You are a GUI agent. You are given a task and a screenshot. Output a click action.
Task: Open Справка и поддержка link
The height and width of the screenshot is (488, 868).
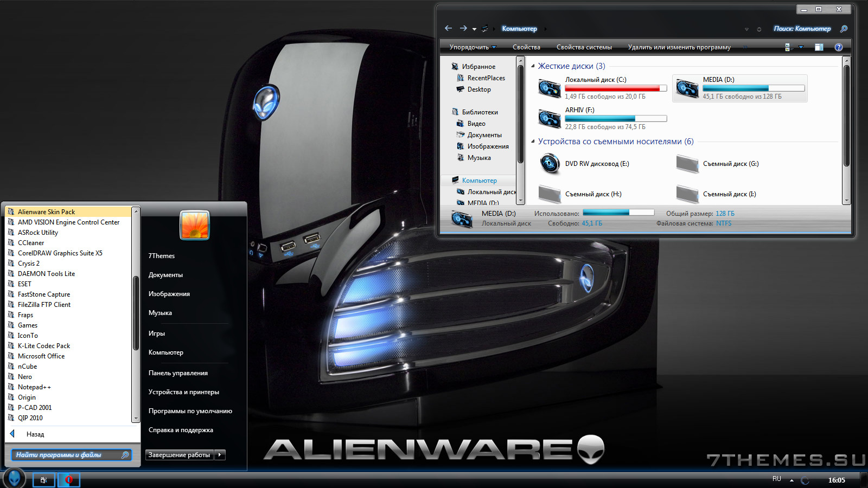pos(181,430)
